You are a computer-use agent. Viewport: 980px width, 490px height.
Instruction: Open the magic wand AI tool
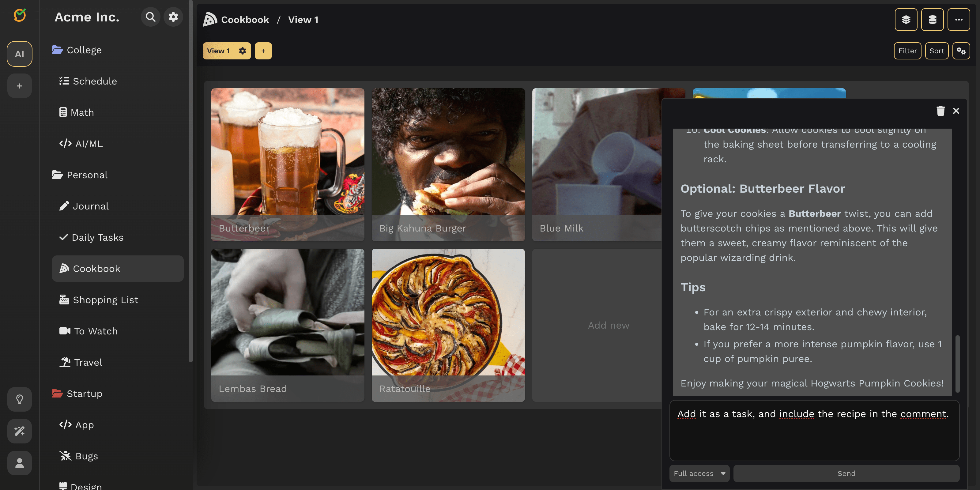click(x=19, y=431)
